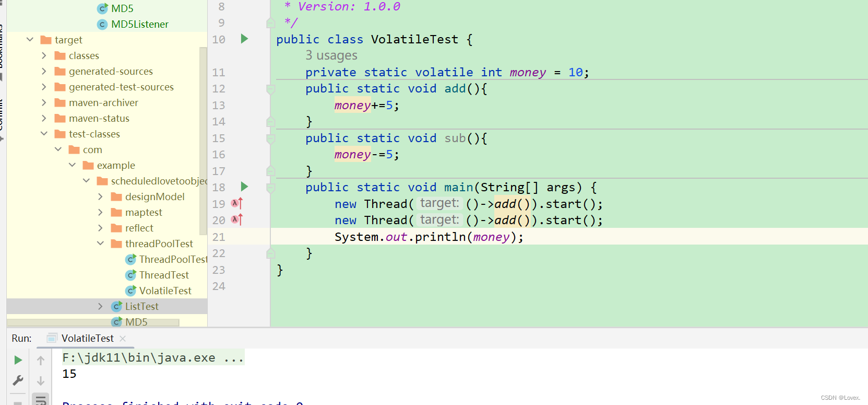Click the project tree horizontal scrollbar
The width and height of the screenshot is (868, 405).
pos(93,322)
